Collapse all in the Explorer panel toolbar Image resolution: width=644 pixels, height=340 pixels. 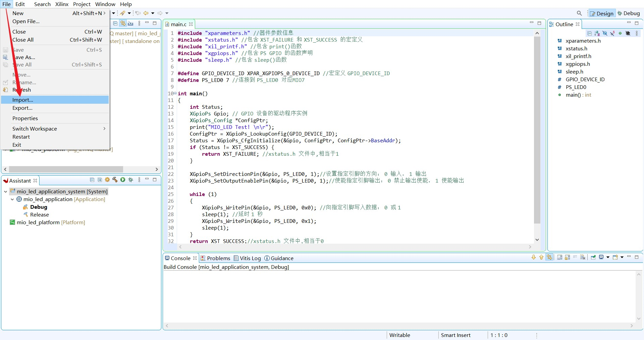click(x=115, y=23)
